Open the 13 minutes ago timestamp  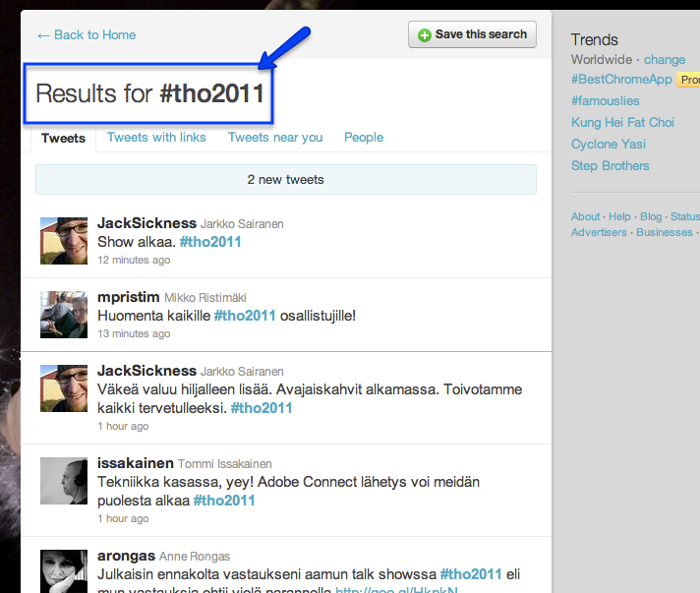(134, 333)
